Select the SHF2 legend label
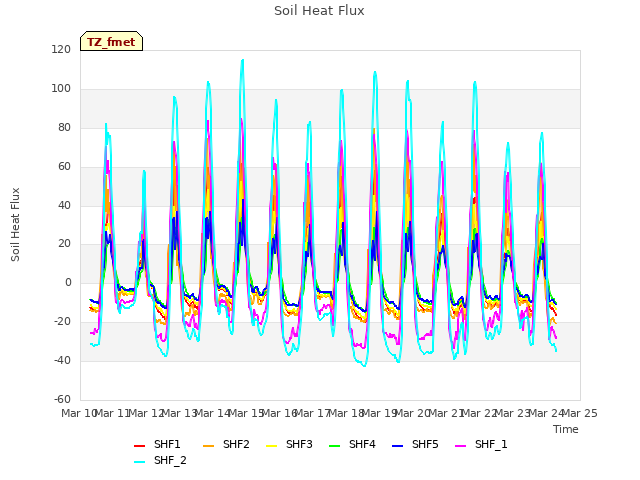This screenshot has width=640, height=480. (236, 444)
